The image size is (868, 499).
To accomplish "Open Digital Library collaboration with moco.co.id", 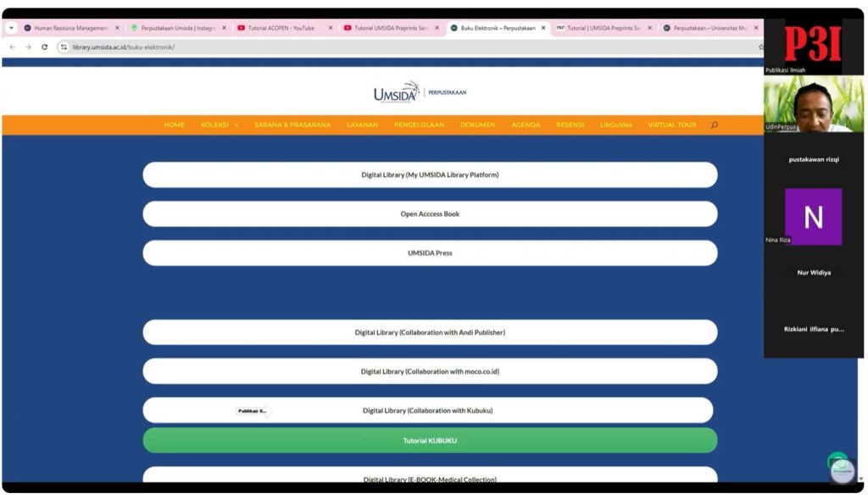I will [430, 371].
